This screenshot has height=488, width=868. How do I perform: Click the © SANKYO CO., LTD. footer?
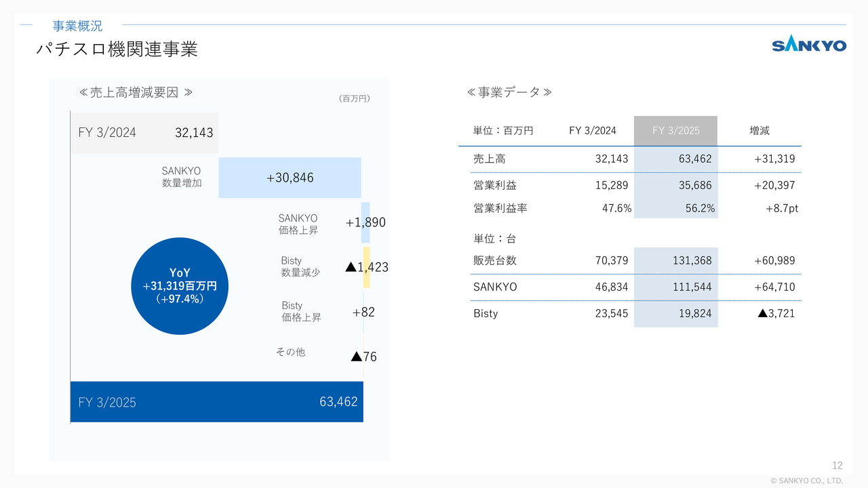pos(807,481)
